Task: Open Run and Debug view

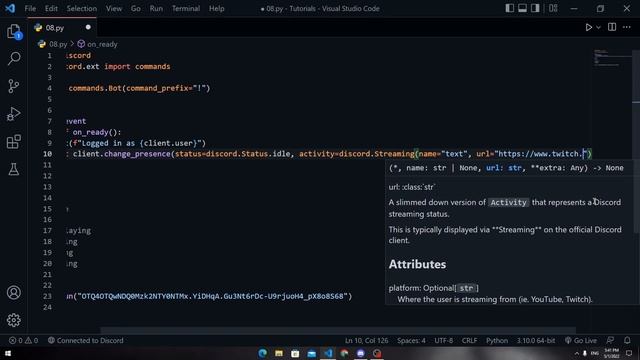Action: 13,114
